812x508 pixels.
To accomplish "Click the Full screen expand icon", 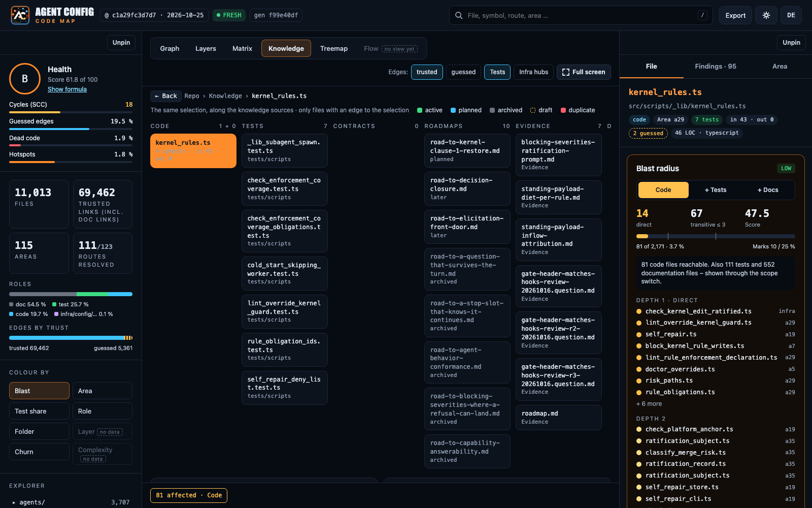I will coord(566,72).
